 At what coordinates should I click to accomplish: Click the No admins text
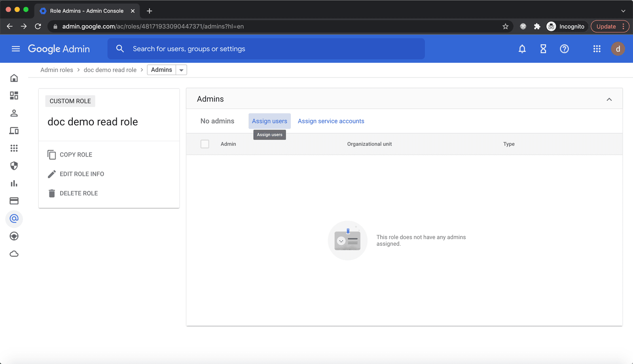pyautogui.click(x=217, y=121)
